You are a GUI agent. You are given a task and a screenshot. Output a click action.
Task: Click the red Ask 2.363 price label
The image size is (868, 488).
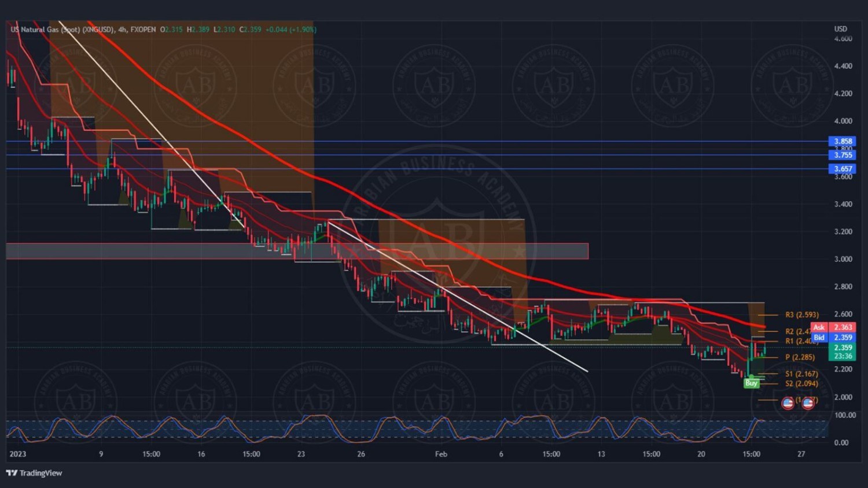coord(833,327)
